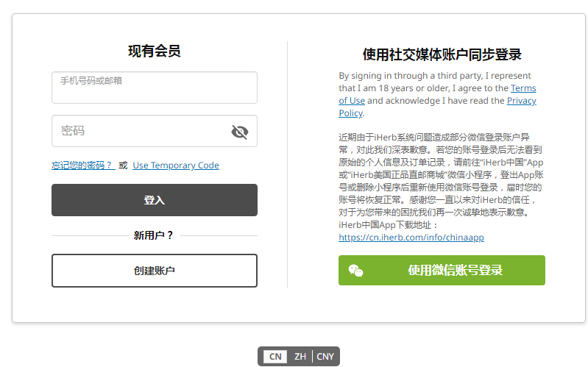Toggle password visibility with the eye icon
588x367 pixels.
[239, 132]
